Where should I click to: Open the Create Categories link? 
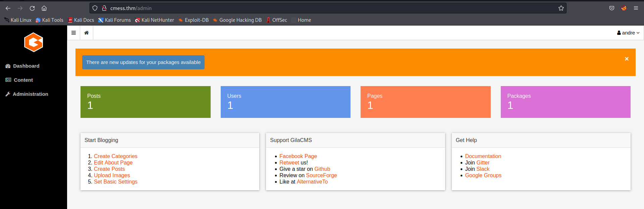tap(115, 156)
